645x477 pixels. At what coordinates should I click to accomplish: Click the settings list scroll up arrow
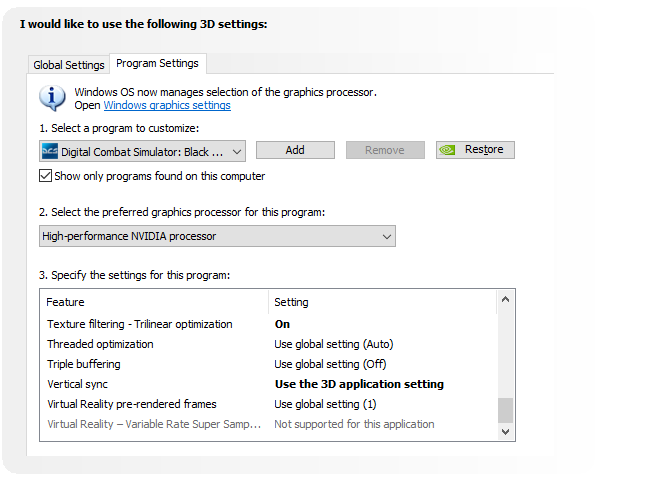(x=506, y=299)
